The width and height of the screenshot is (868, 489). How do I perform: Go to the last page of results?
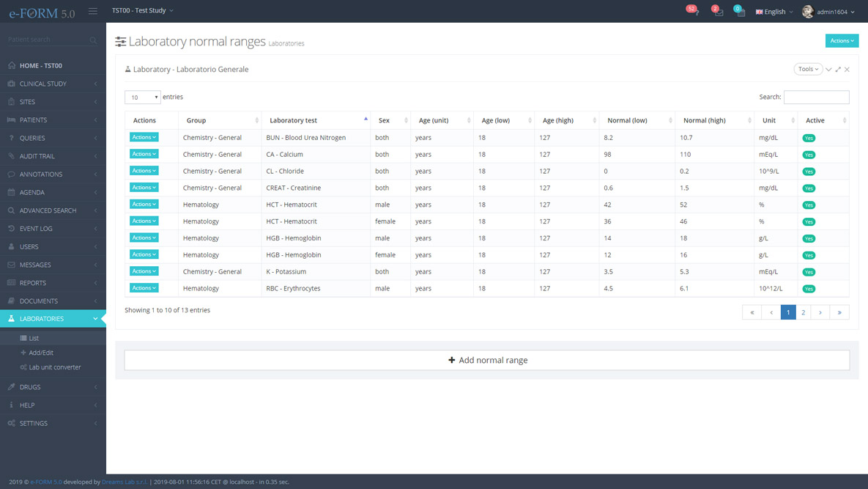pyautogui.click(x=839, y=312)
